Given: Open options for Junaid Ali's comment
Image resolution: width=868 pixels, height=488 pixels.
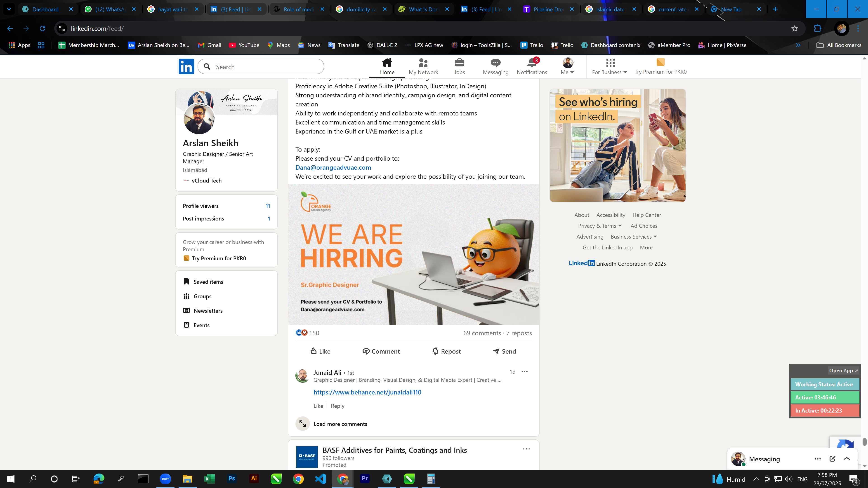Looking at the screenshot, I should pyautogui.click(x=525, y=371).
